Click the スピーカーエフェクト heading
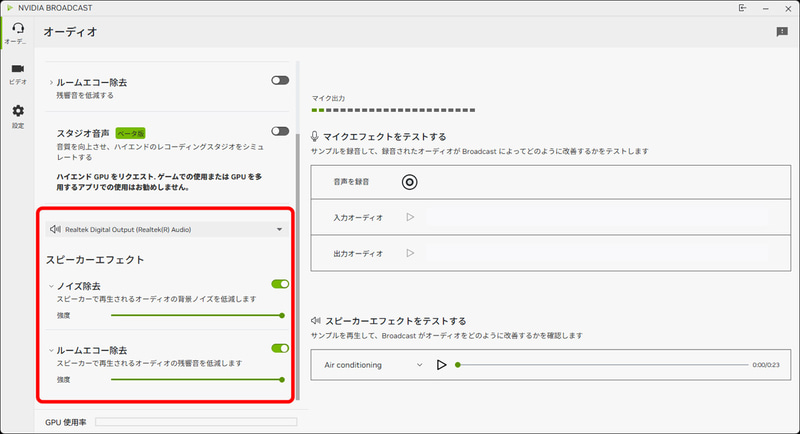Image resolution: width=800 pixels, height=434 pixels. pos(95,260)
